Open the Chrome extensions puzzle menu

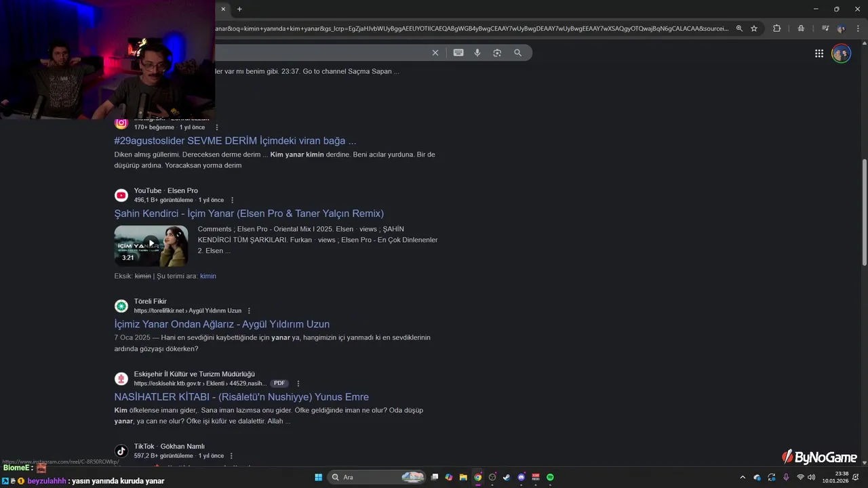pos(776,28)
